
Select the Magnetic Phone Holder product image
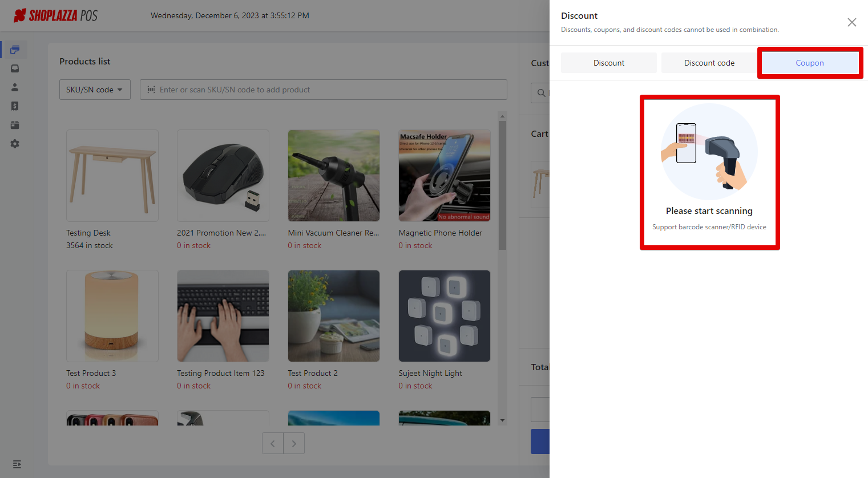click(x=445, y=176)
